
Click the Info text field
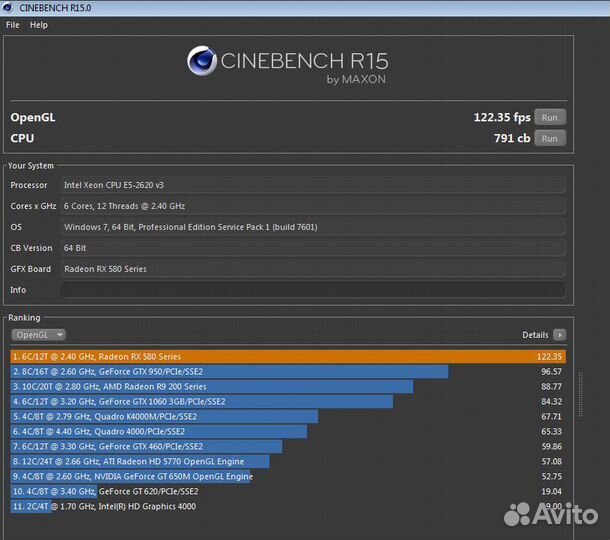coord(312,290)
